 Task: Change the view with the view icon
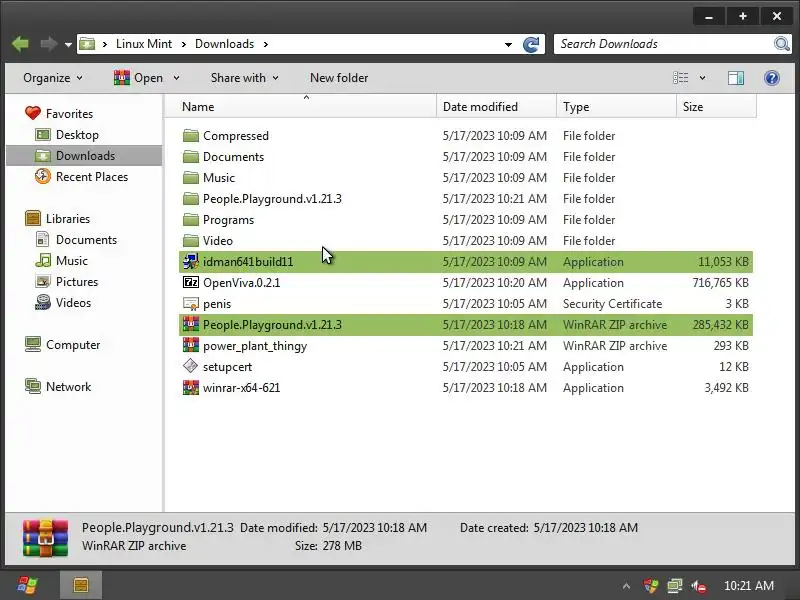[680, 78]
